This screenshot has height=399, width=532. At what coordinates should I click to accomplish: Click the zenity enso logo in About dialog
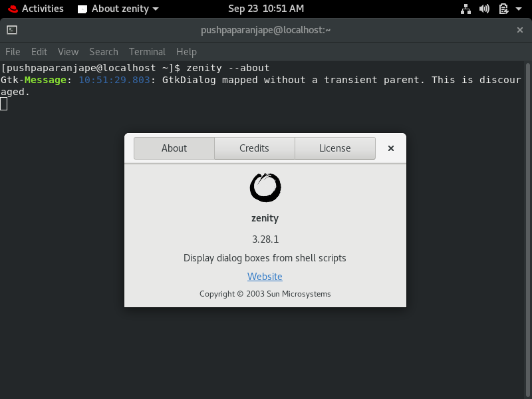pyautogui.click(x=265, y=188)
